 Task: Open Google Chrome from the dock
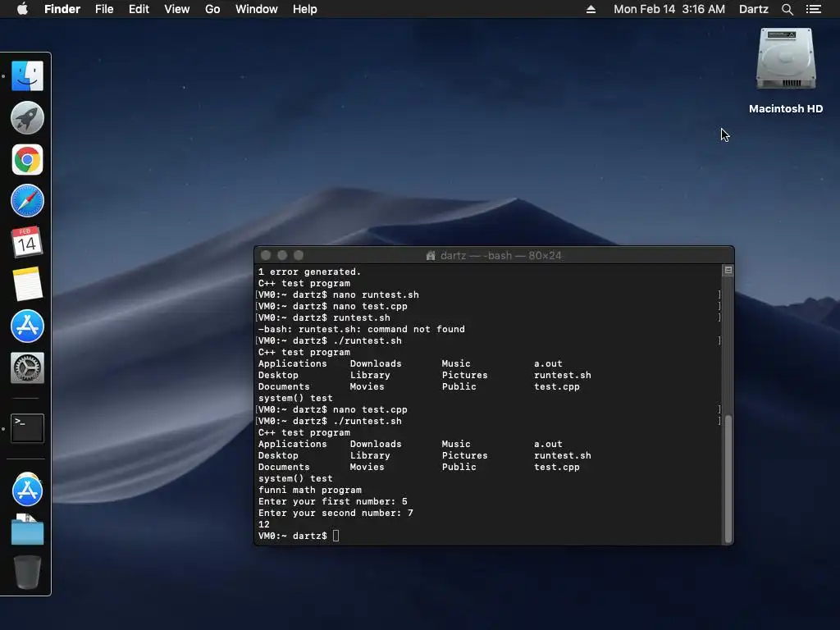[27, 160]
